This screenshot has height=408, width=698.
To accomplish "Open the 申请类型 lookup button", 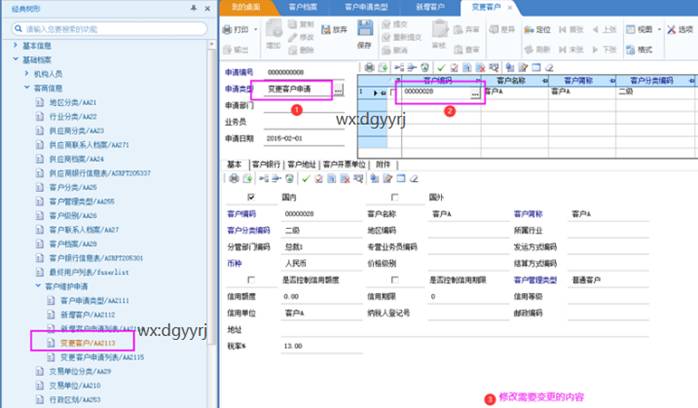I will tap(339, 91).
